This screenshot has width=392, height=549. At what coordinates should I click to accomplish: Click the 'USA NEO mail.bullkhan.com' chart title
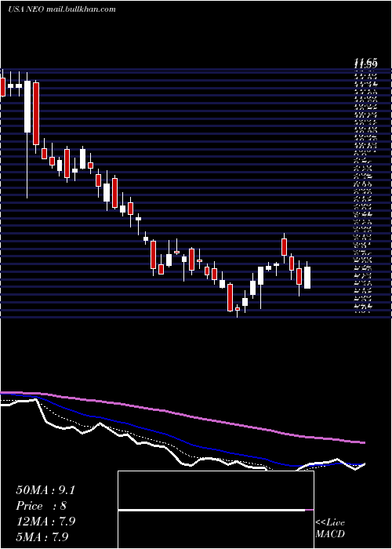pos(62,9)
